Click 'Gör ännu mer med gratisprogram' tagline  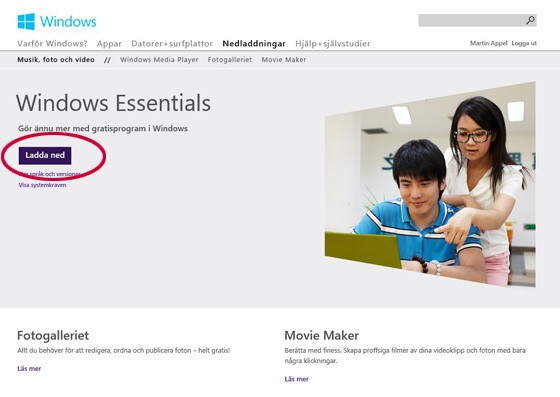103,129
